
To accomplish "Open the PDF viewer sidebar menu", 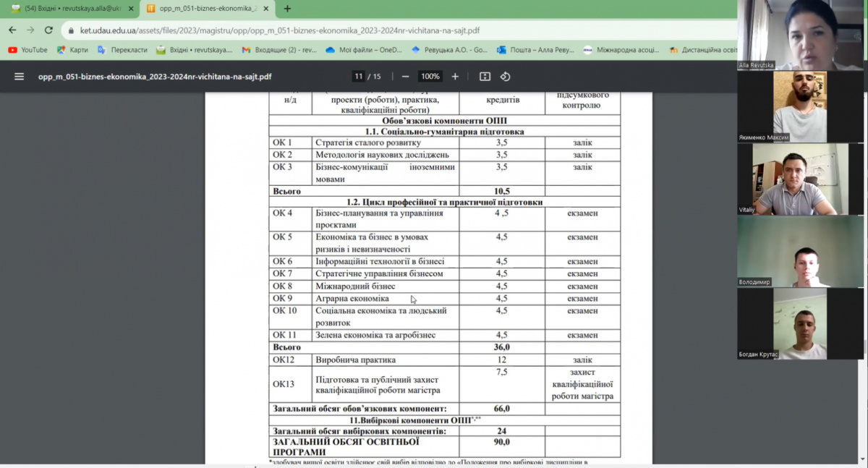I will pos(20,77).
